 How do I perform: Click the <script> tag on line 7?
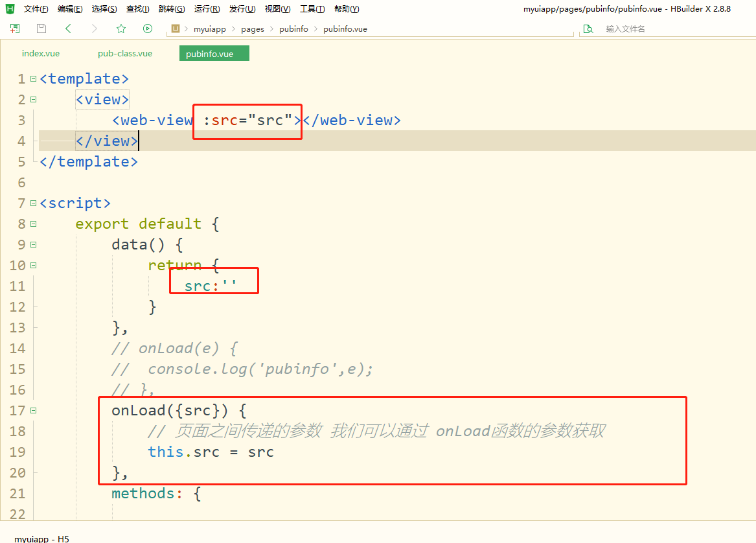[x=75, y=203]
